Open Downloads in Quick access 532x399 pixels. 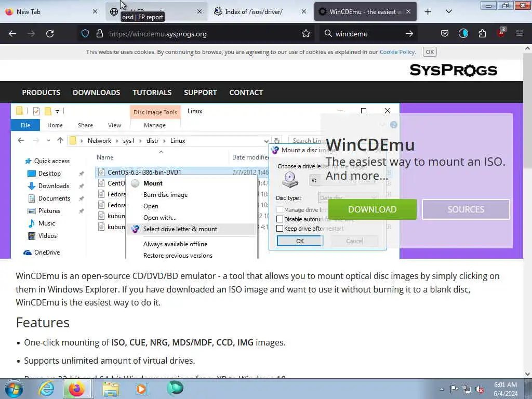[54, 186]
